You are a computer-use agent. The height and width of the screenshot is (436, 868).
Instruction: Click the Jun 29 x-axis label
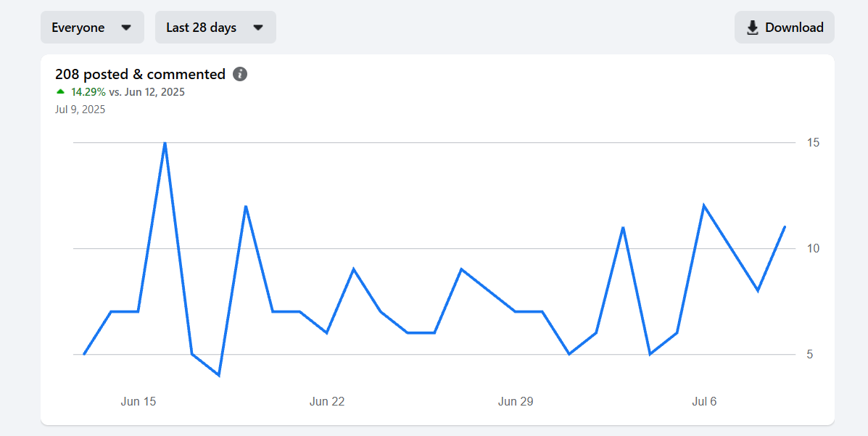516,401
